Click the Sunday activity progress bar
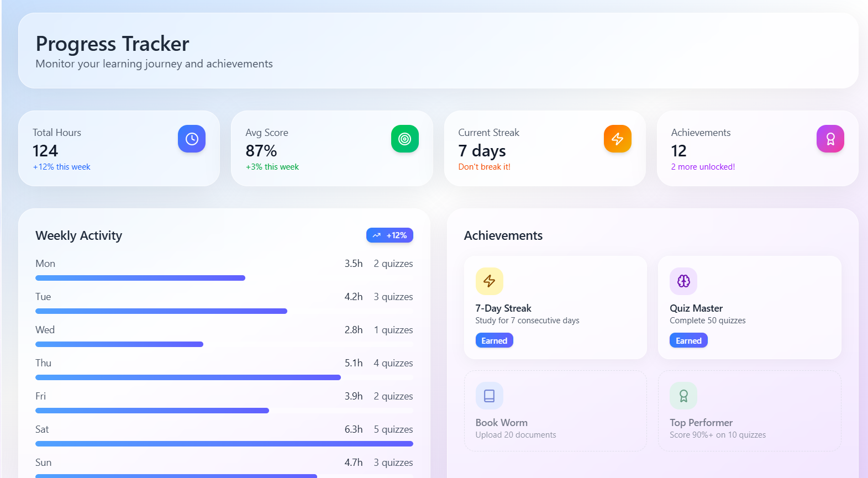Viewport: 868px width, 478px height. click(x=224, y=476)
